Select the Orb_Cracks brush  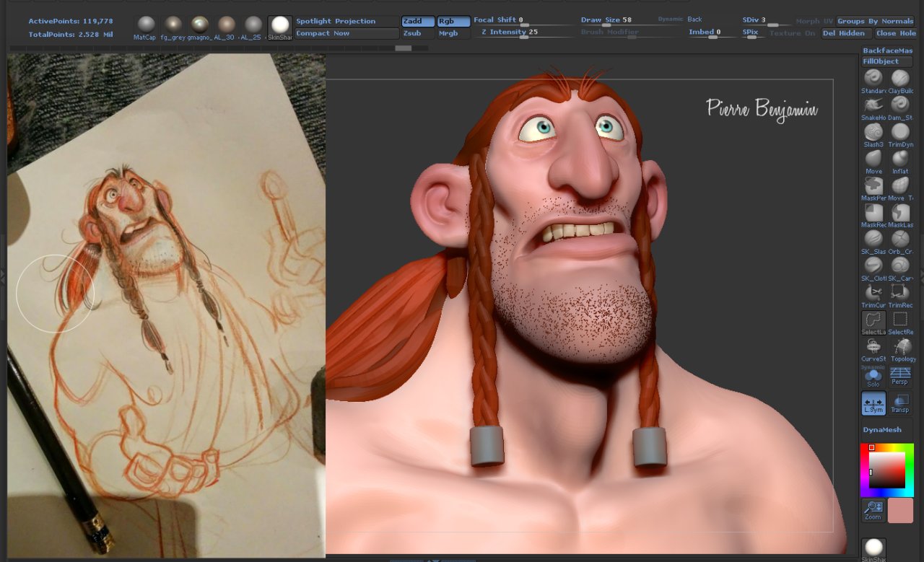point(900,242)
